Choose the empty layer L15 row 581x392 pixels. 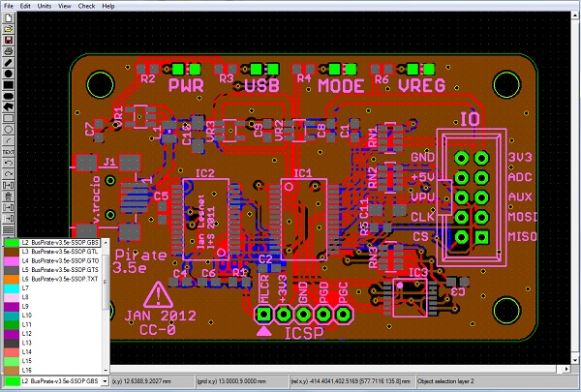pyautogui.click(x=52, y=361)
